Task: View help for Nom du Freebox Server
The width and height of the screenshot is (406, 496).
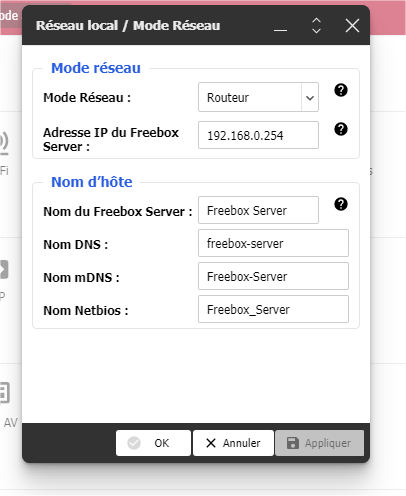Action: coord(341,204)
